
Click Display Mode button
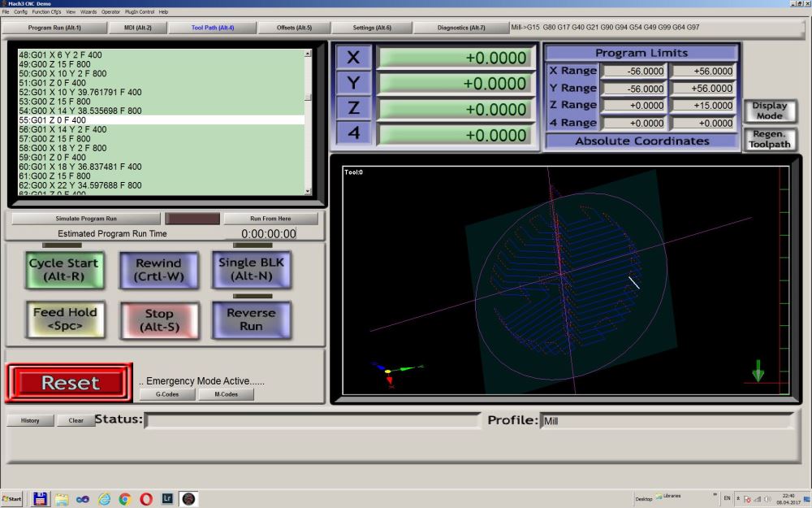(x=770, y=111)
